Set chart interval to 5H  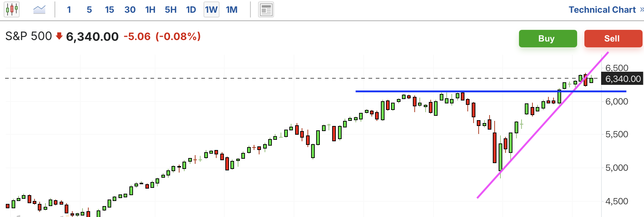(171, 9)
